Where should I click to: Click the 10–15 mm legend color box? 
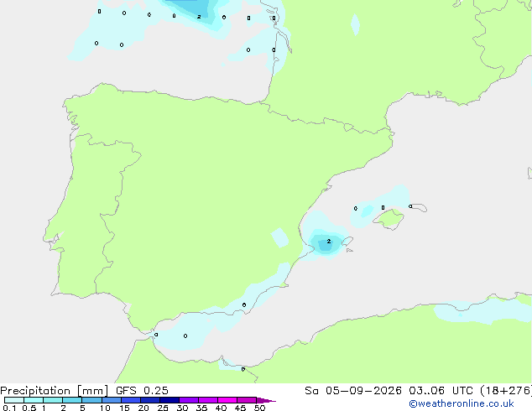click(x=111, y=400)
